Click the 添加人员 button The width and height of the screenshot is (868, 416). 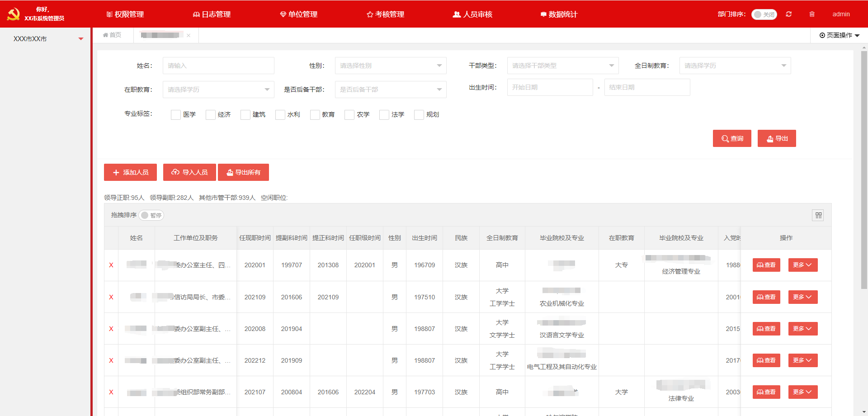pos(130,172)
